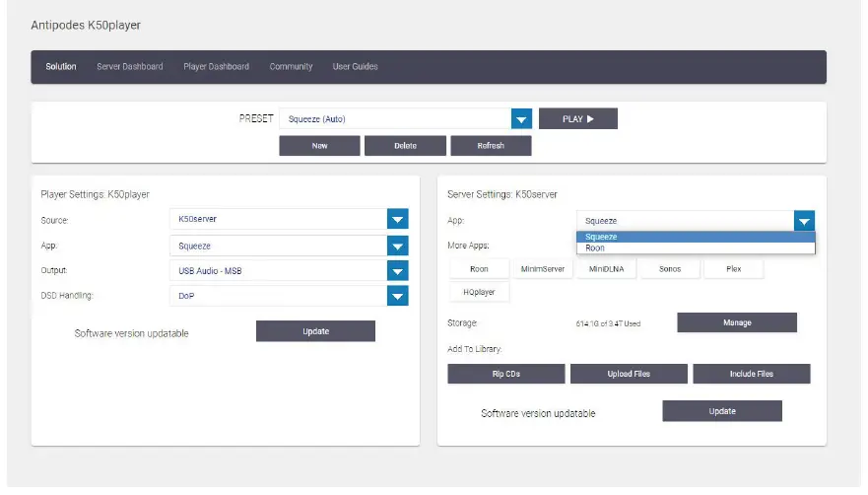The image size is (868, 495).
Task: Click the PLAY button next to preset
Action: pyautogui.click(x=577, y=119)
